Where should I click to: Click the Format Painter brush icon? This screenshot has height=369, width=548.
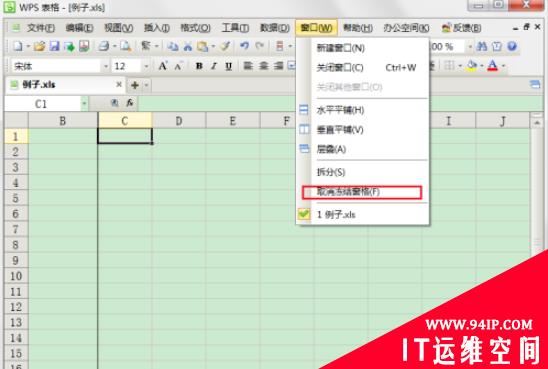click(225, 46)
